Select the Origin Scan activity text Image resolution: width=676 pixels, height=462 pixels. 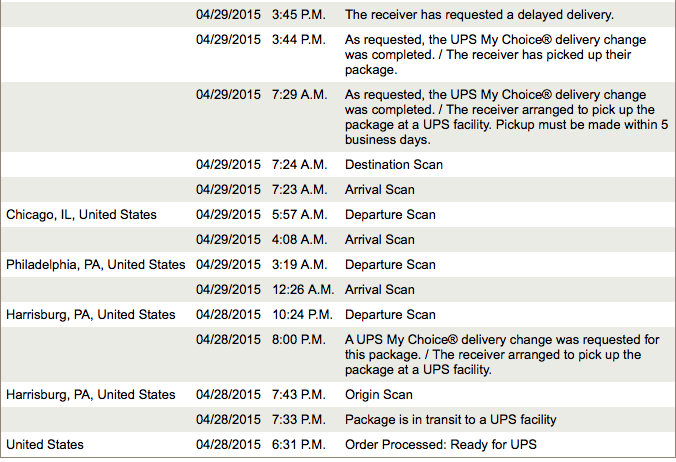pos(379,395)
